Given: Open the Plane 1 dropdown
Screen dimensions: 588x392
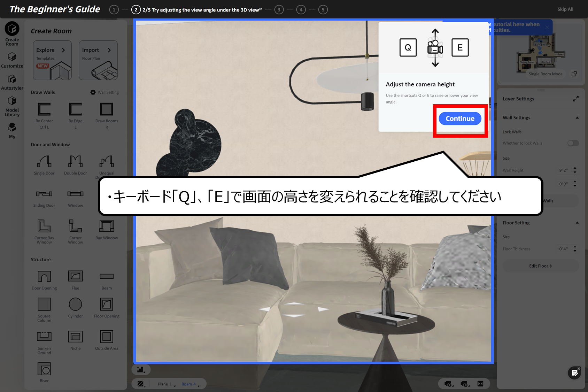Looking at the screenshot, I should coord(167,384).
